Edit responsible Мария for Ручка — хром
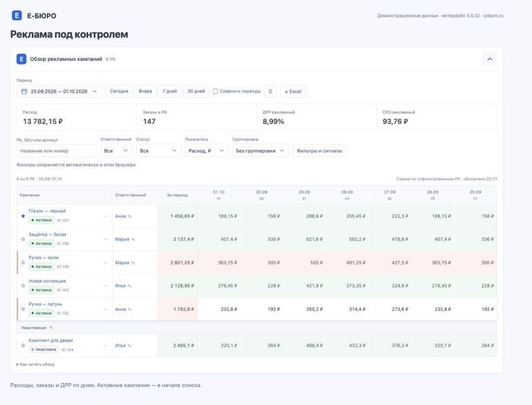Screen dimensions: 532x405 pyautogui.click(x=133, y=263)
